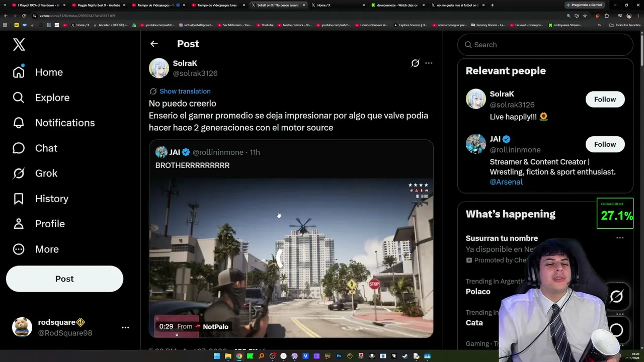
Task: Click the Home label in the sidebar
Action: pos(49,72)
